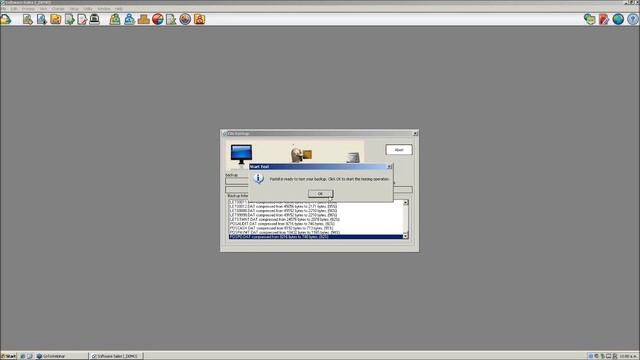Click the help question mark toolbar icon
The width and height of the screenshot is (640, 360).
pos(632,19)
